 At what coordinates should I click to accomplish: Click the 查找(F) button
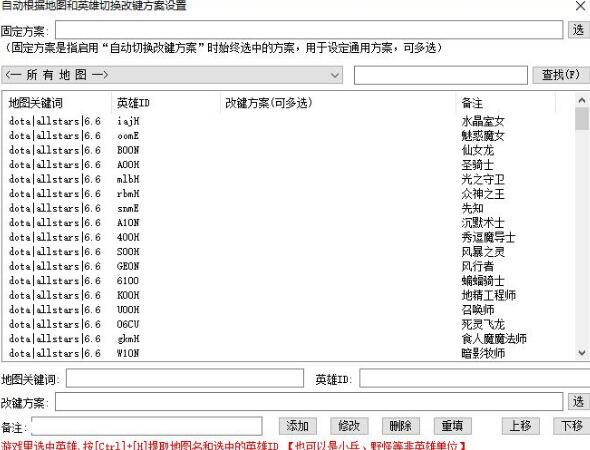pyautogui.click(x=560, y=75)
